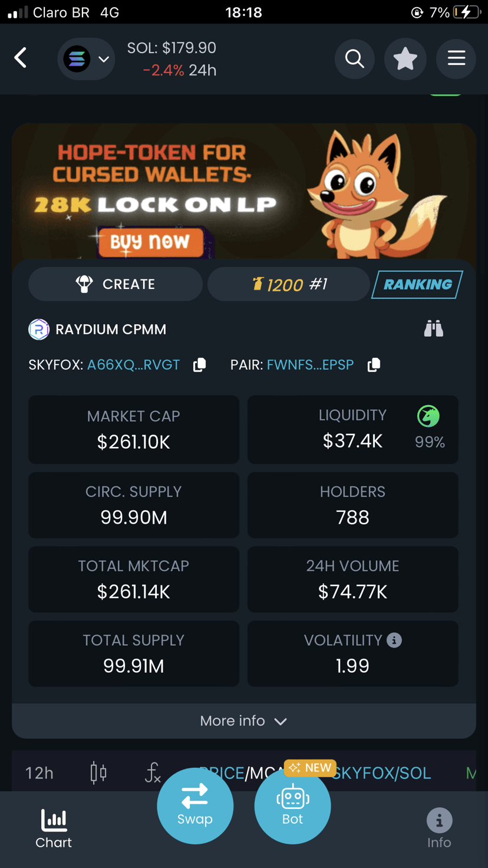This screenshot has height=868, width=488.
Task: Open the candlestick chart type icon
Action: coord(98,772)
